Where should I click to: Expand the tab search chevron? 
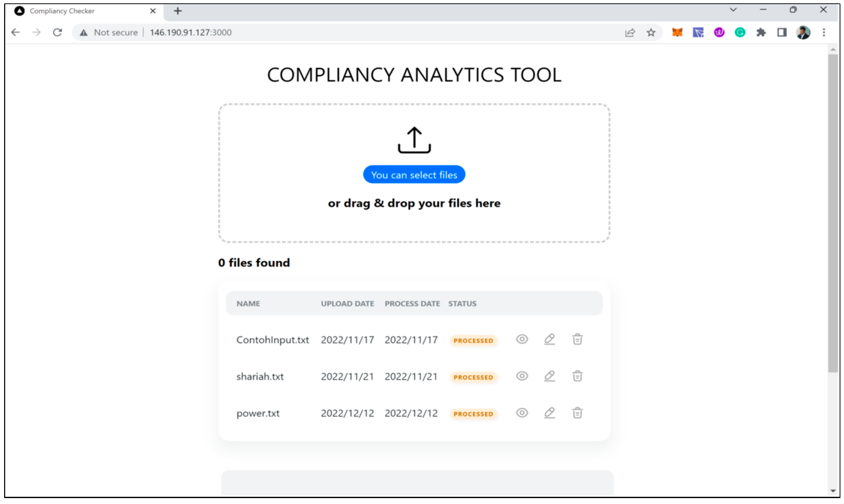pyautogui.click(x=733, y=10)
